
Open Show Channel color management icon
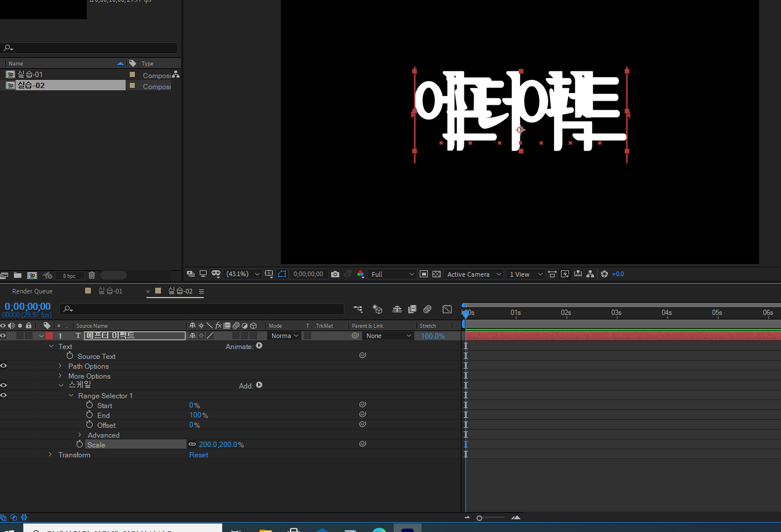(361, 274)
